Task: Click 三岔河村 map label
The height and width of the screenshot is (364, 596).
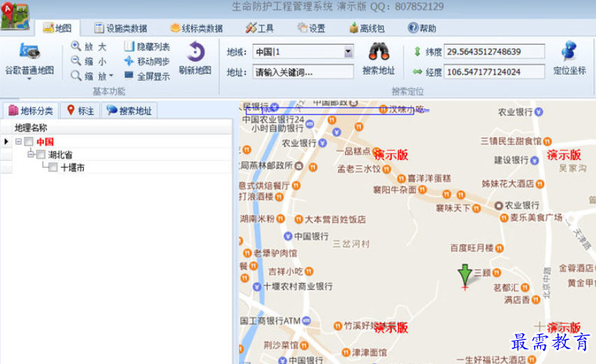Action: tap(351, 244)
